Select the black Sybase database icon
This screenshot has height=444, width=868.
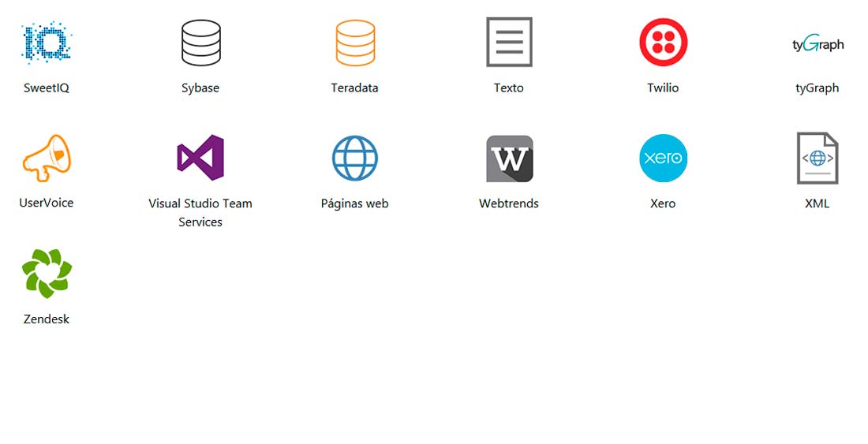coord(201,43)
